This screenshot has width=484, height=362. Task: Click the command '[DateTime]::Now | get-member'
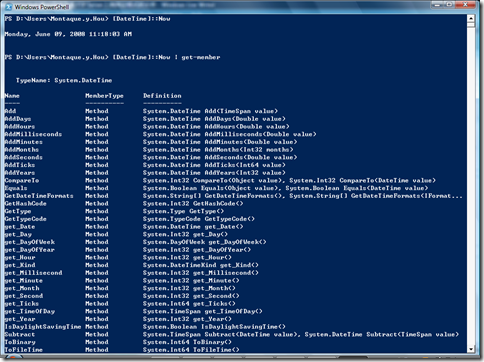click(166, 57)
